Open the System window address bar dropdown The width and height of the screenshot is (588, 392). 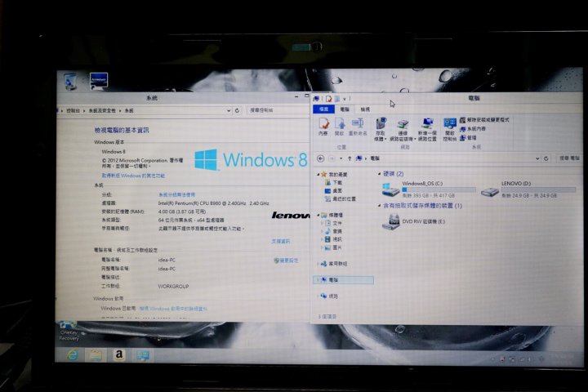pos(229,111)
